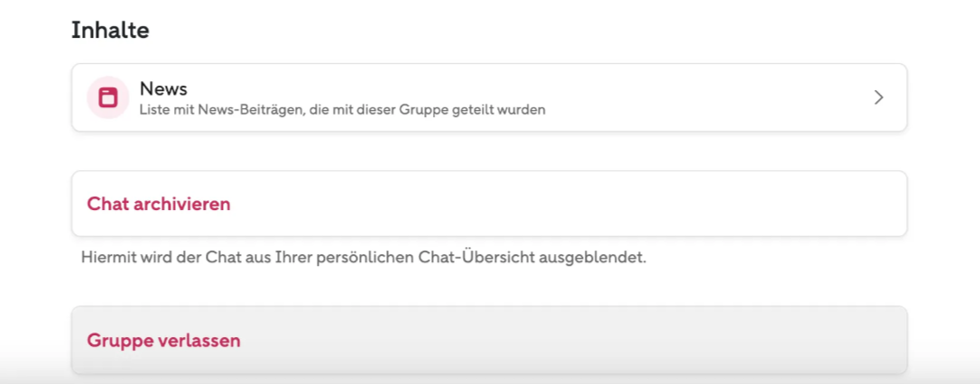Choose the 'Gruppe verlassen' red label
The image size is (980, 384).
pyautogui.click(x=163, y=341)
